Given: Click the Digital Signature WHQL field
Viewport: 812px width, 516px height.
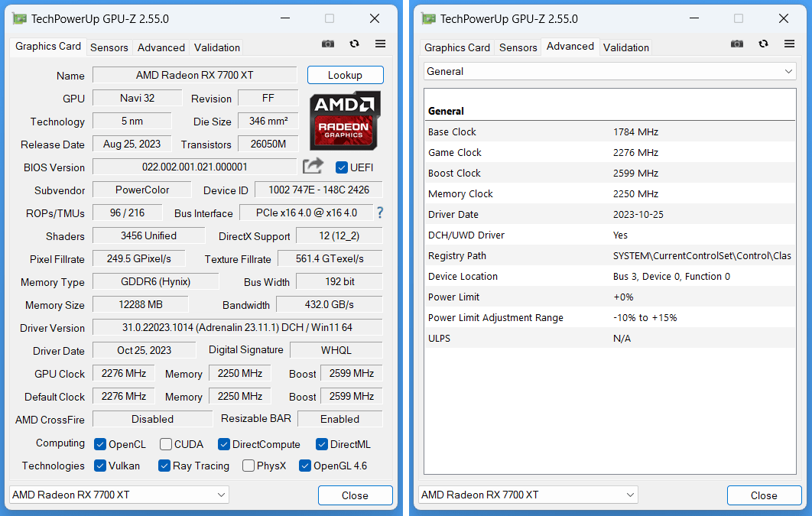Looking at the screenshot, I should 336,350.
